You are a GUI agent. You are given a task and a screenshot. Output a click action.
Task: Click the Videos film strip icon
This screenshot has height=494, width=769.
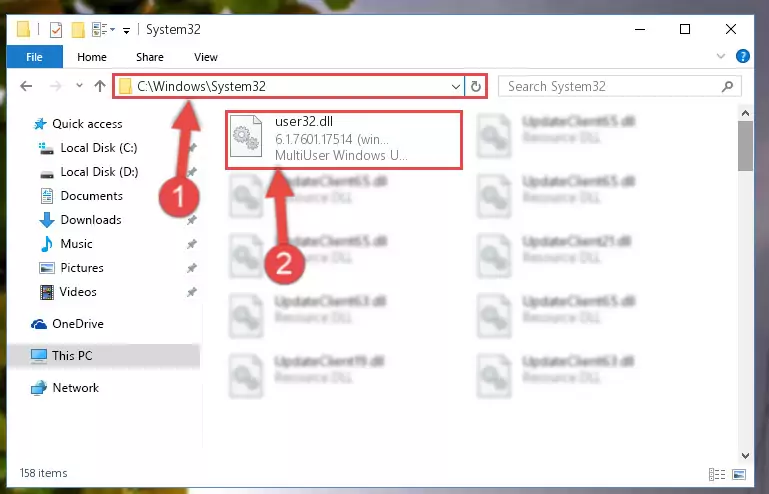[x=47, y=292]
